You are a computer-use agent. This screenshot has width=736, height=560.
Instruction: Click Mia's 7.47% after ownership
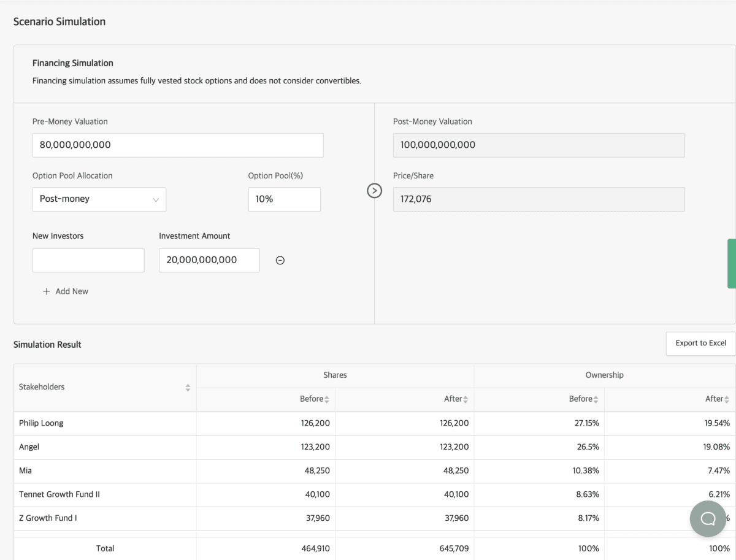point(718,472)
